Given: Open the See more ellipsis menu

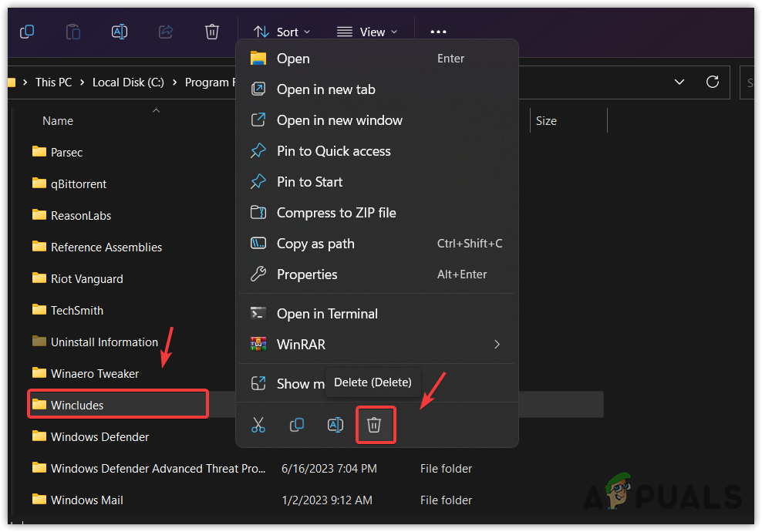Looking at the screenshot, I should coord(438,32).
